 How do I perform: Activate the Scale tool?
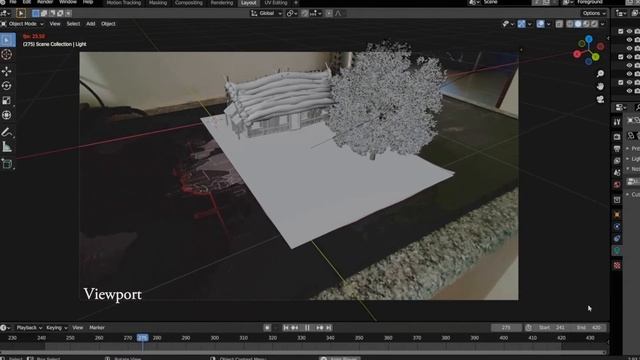click(x=7, y=100)
